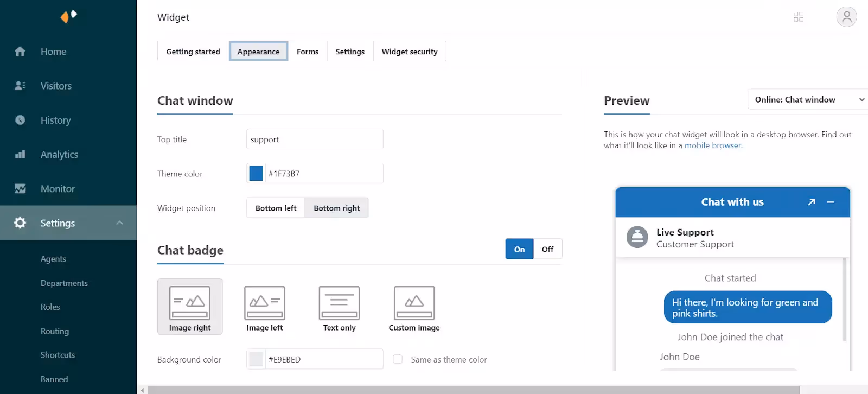Screen dimensions: 868x394
Task: Click the theme color hex field
Action: click(x=324, y=173)
